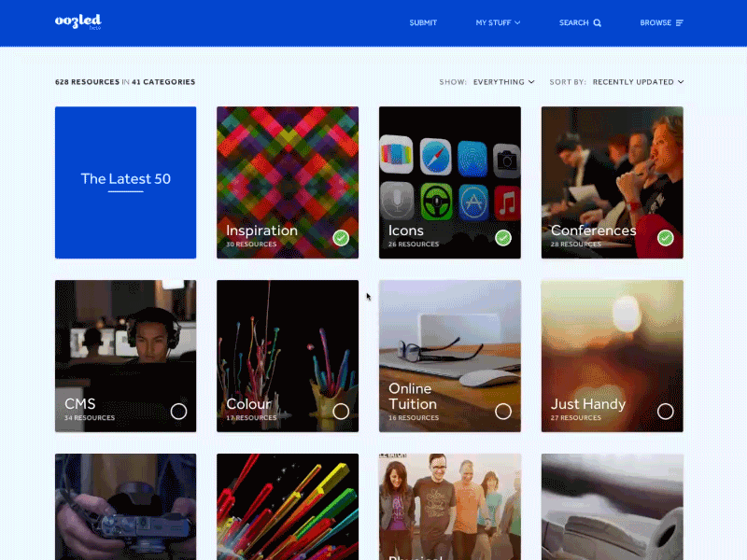Click the oozled logo
Screen dimensions: 747x560
coord(78,21)
